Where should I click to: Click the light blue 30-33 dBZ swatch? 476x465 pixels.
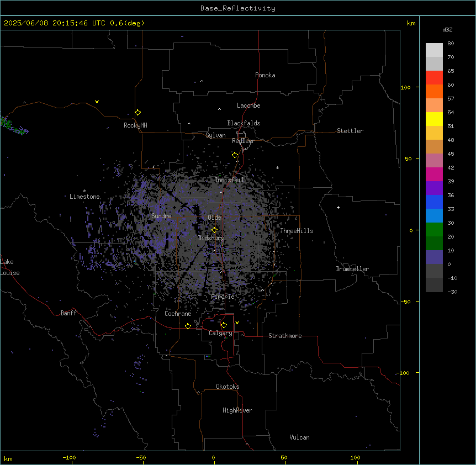[434, 216]
